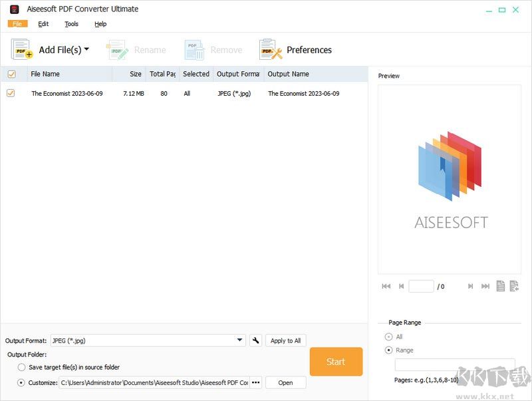
Task: Click the Open button next to Customize path
Action: click(286, 382)
